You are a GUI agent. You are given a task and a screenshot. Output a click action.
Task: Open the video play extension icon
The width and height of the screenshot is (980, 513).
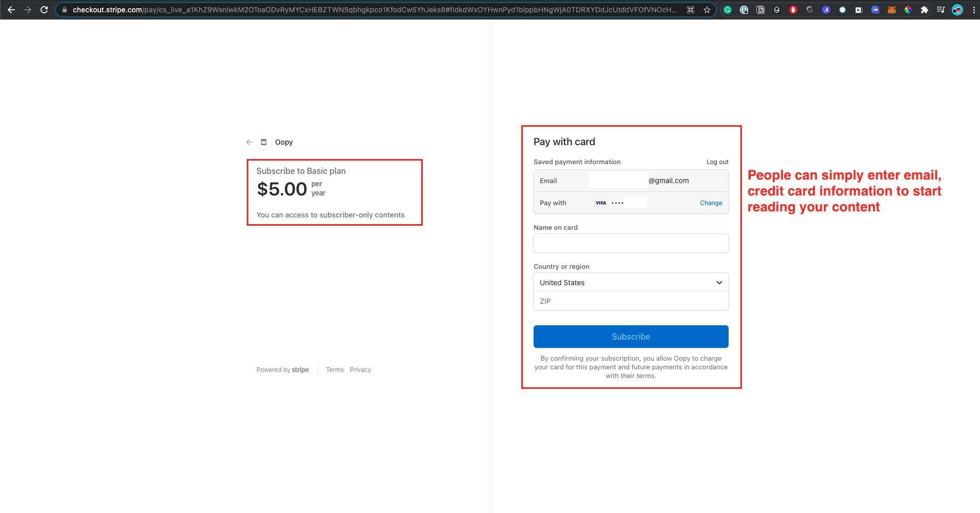(859, 10)
